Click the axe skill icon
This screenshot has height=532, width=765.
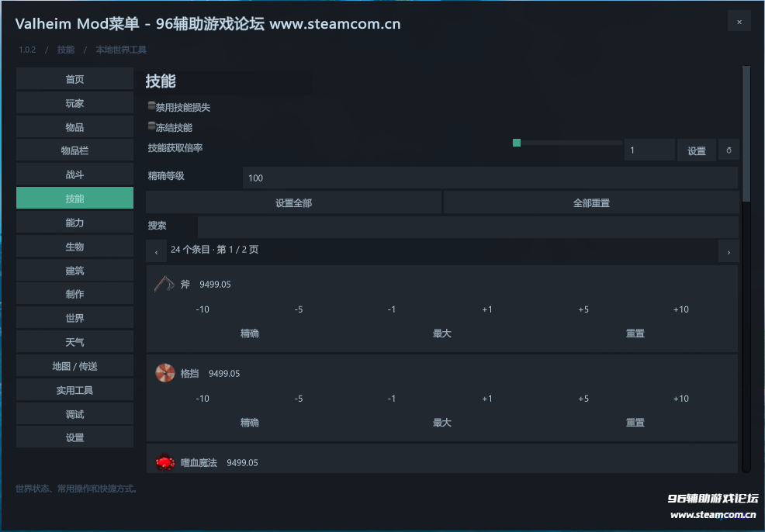[x=164, y=284]
